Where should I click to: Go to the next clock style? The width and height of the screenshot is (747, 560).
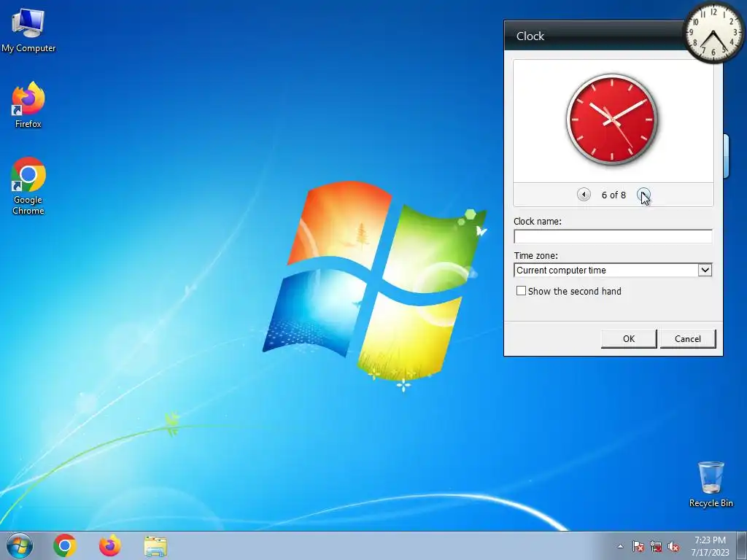click(643, 194)
